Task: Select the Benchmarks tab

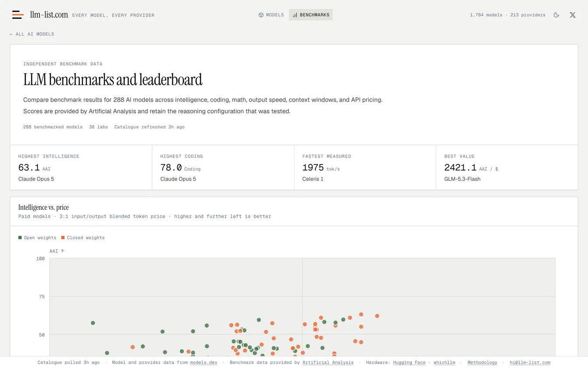Action: pyautogui.click(x=311, y=15)
